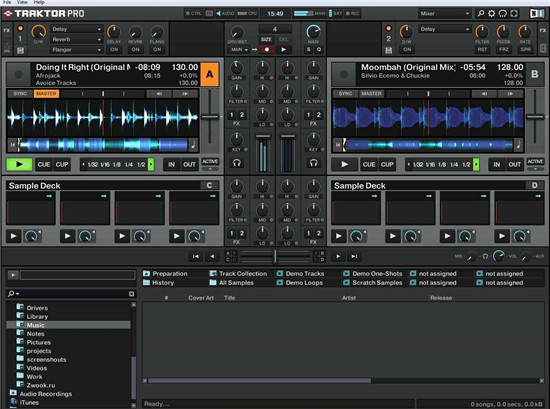Open the Help menu
The image size is (550, 409).
[39, 2]
